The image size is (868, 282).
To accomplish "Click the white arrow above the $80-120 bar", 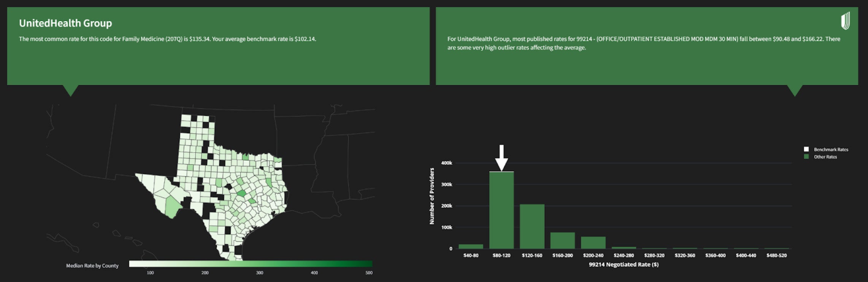I will click(x=501, y=158).
